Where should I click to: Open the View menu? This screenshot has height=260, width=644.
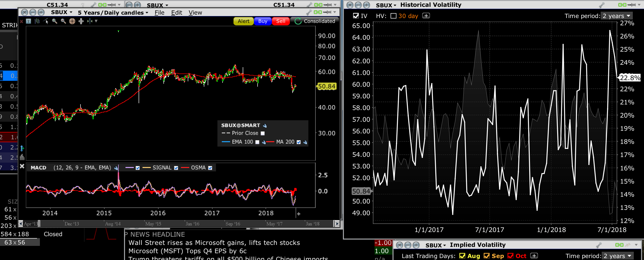[195, 12]
